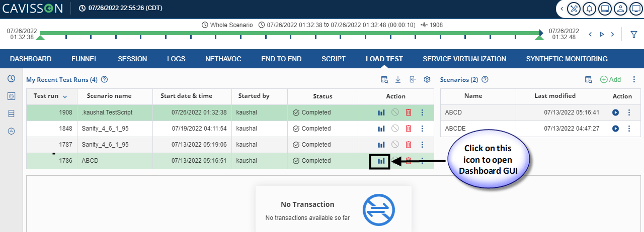Screen dimensions: 644x232
Task: Click the start marker of the timeline
Action: click(x=41, y=37)
